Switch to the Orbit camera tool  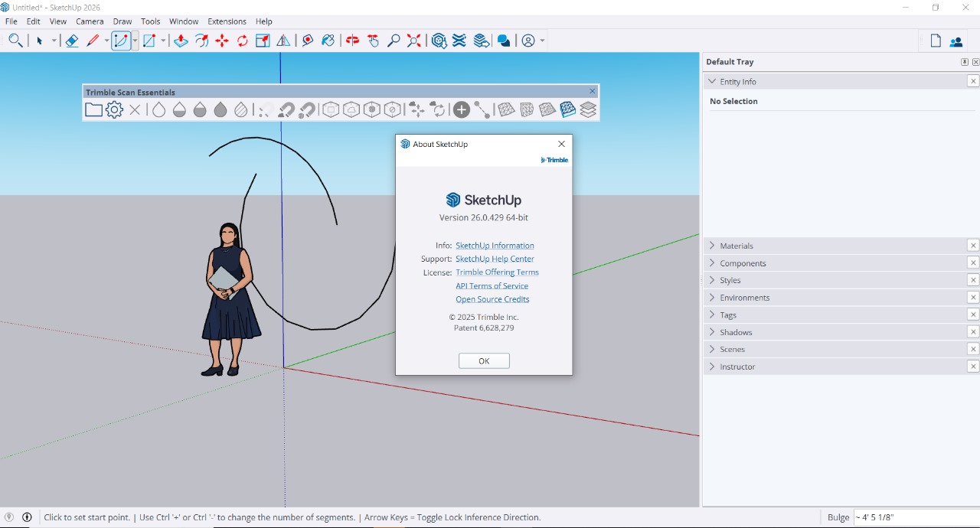[352, 41]
